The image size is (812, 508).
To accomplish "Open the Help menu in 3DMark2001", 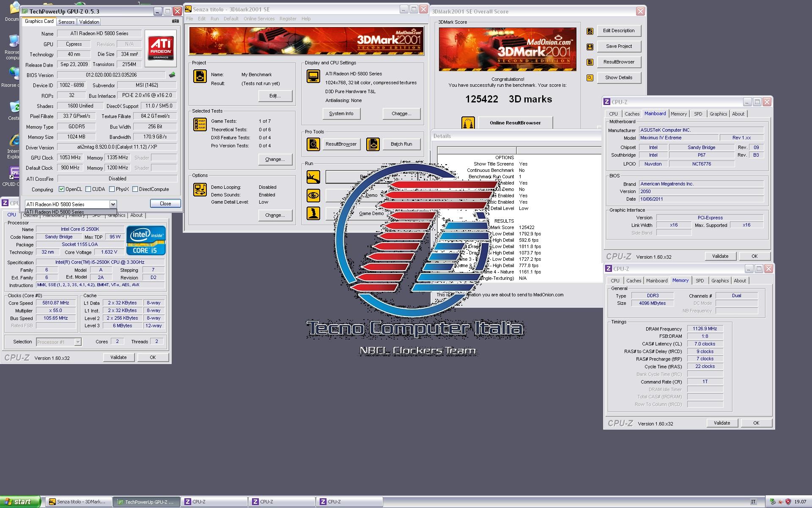I will [x=306, y=19].
